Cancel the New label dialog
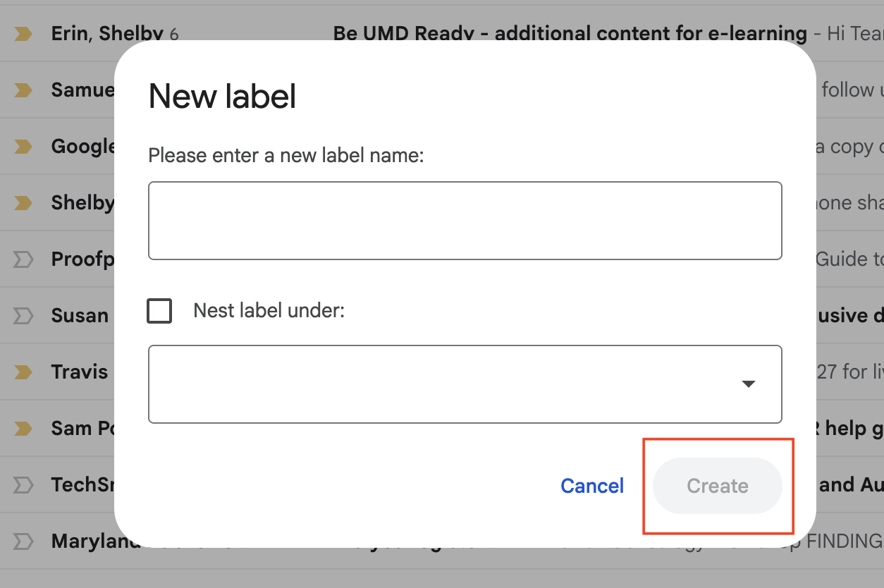 pyautogui.click(x=592, y=486)
